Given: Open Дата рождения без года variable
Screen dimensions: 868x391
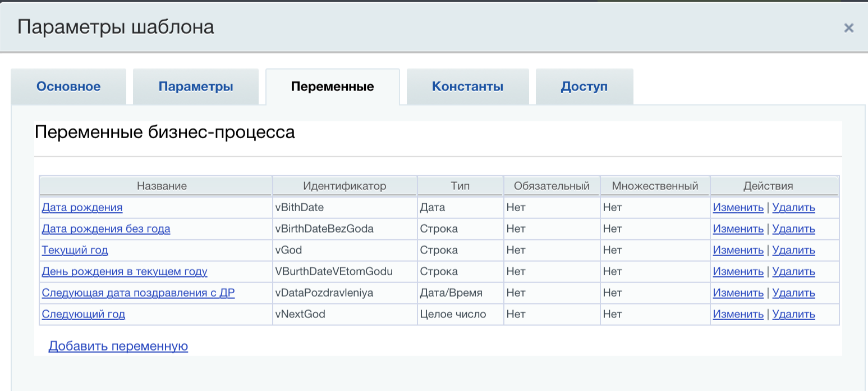Looking at the screenshot, I should (106, 229).
